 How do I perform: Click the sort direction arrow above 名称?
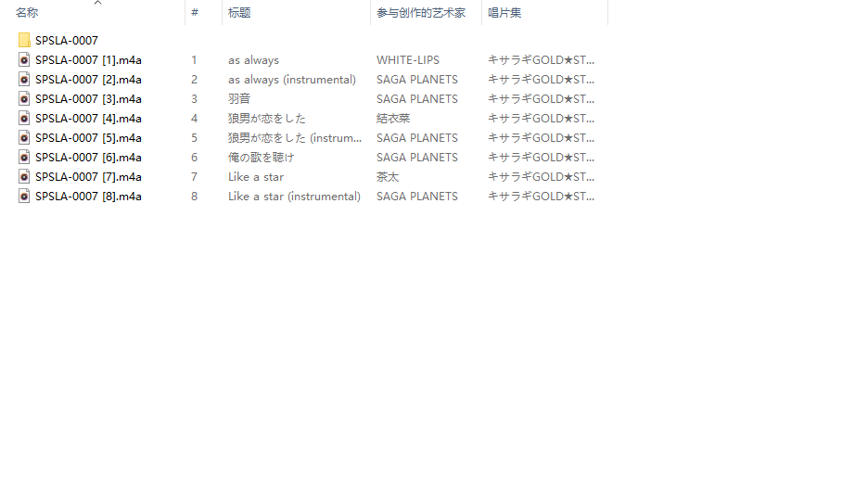pos(98,3)
